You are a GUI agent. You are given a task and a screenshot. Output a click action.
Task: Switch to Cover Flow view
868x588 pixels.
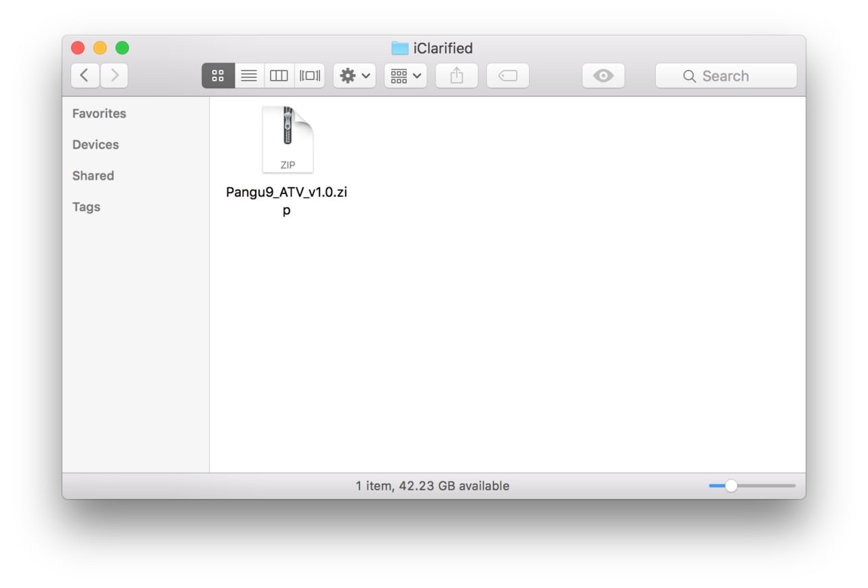[310, 76]
